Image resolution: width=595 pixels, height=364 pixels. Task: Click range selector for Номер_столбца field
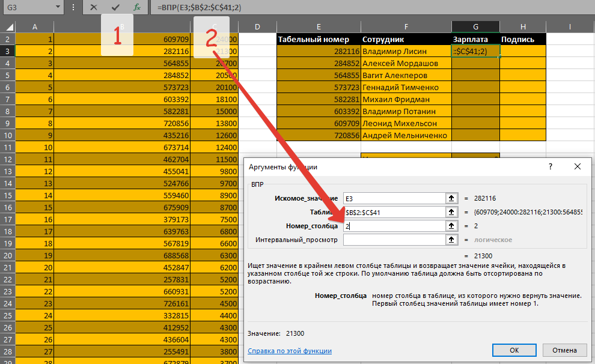(x=450, y=226)
